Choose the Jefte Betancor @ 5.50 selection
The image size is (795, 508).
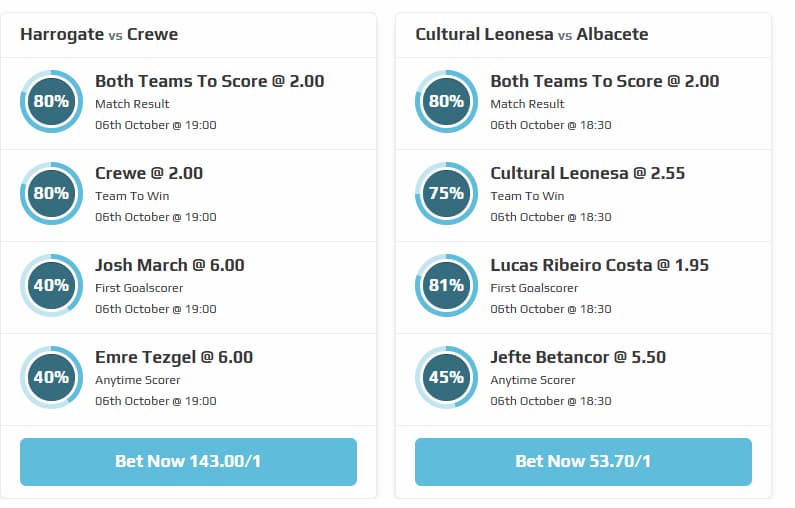pos(578,357)
